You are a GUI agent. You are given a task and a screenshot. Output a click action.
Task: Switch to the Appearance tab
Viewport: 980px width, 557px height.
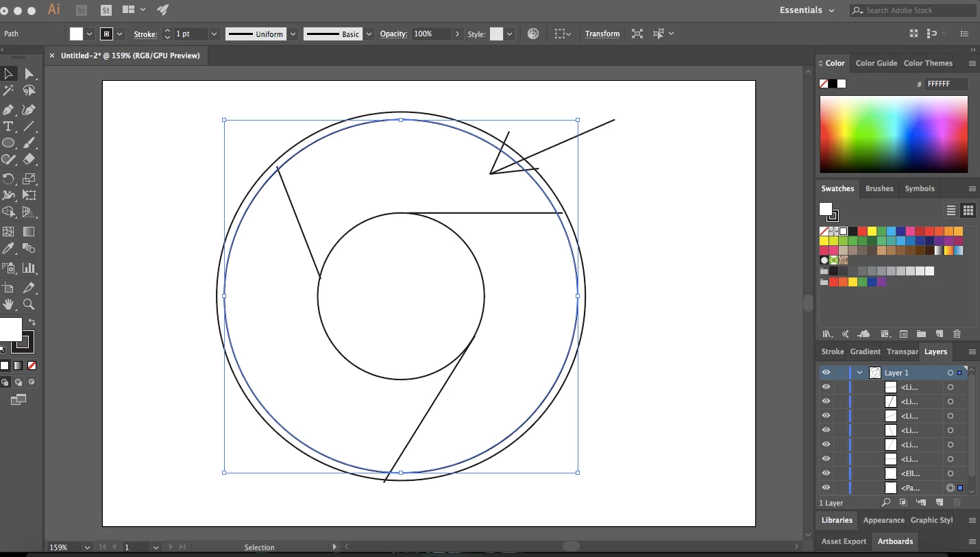883,520
